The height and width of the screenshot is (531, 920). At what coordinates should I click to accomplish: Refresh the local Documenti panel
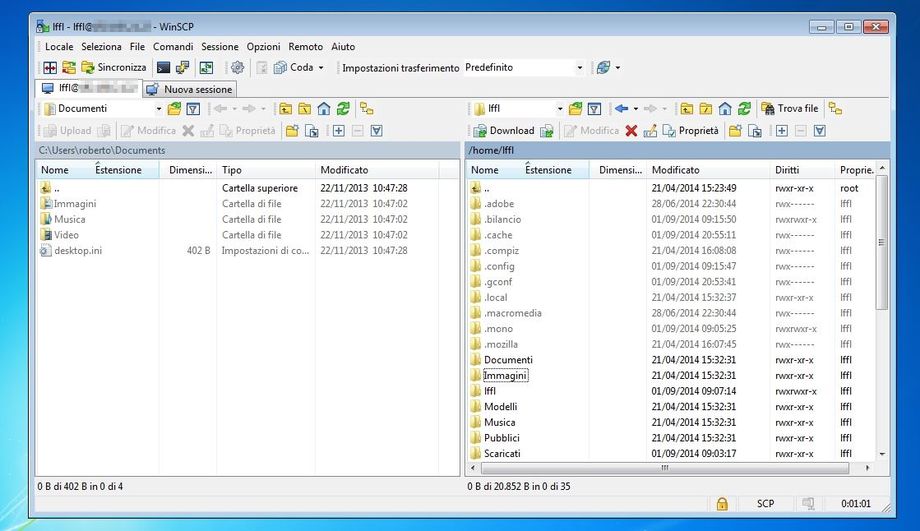click(343, 109)
